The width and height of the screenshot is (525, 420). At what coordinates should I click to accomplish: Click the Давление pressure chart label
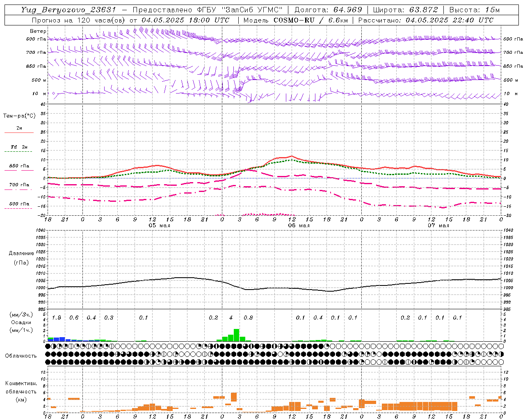click(21, 253)
